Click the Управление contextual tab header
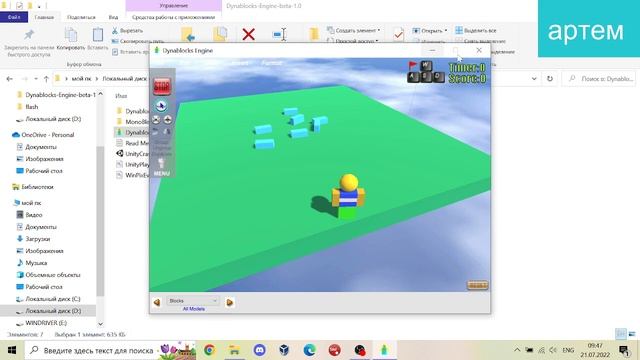This screenshot has height=360, width=640. [x=173, y=6]
